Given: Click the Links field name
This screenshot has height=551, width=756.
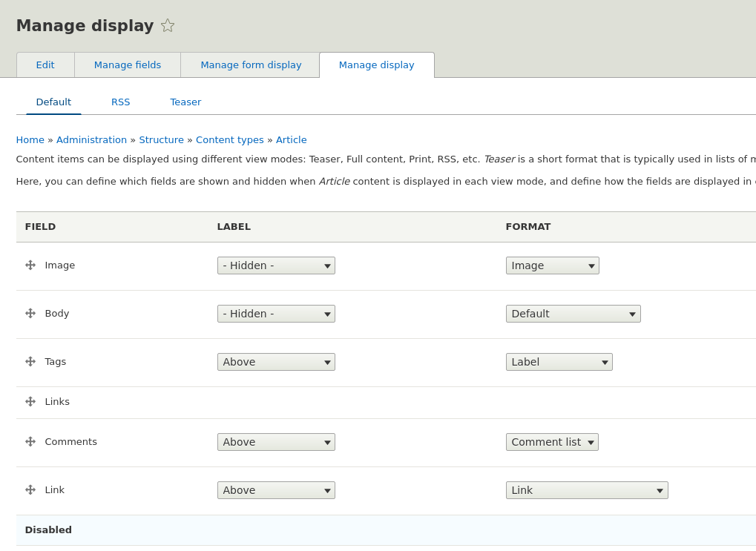Looking at the screenshot, I should 57,401.
